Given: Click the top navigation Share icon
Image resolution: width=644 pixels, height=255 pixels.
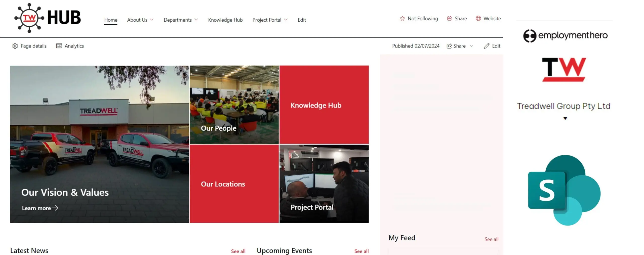Looking at the screenshot, I should coord(449,19).
